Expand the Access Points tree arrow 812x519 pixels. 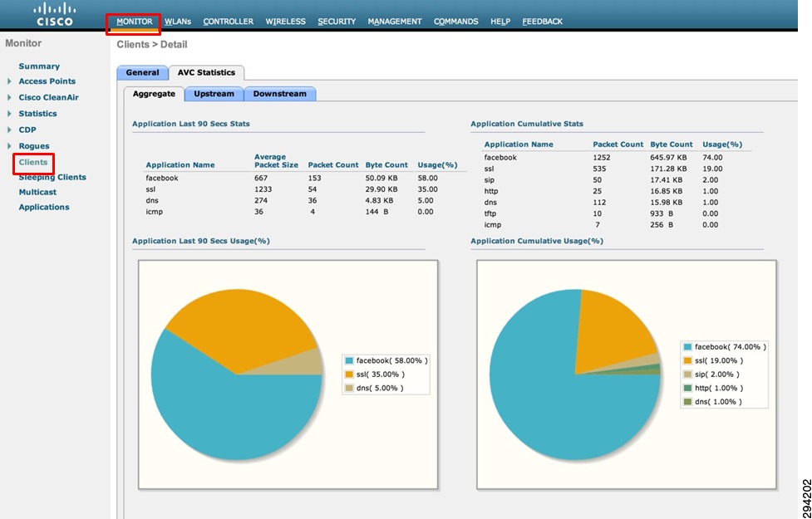[9, 81]
